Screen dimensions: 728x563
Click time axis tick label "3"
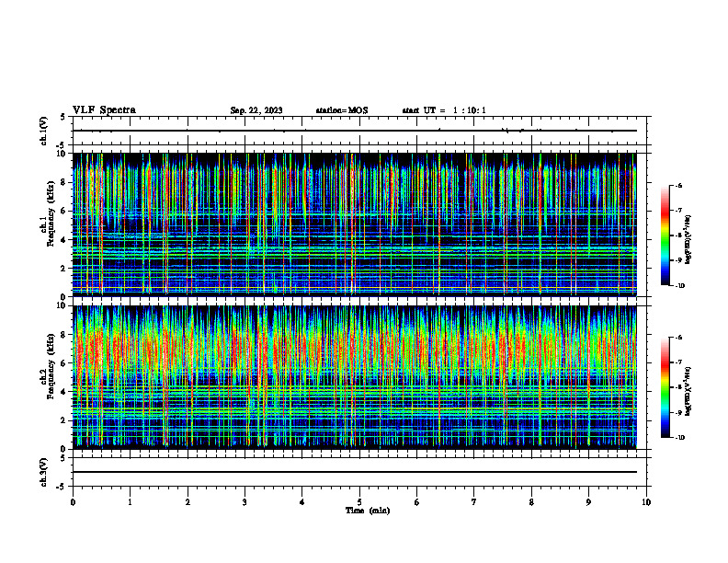245,502
